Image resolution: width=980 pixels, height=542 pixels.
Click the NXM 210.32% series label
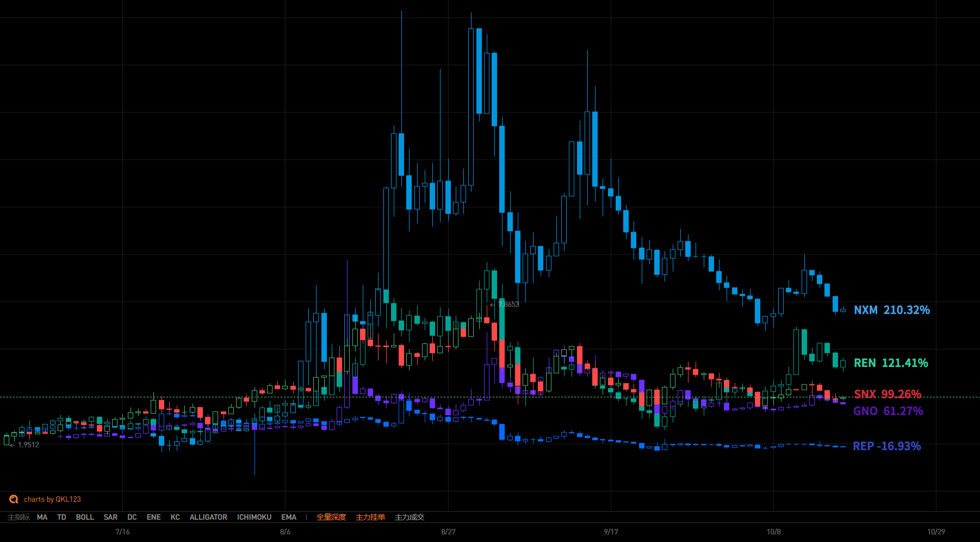[891, 310]
